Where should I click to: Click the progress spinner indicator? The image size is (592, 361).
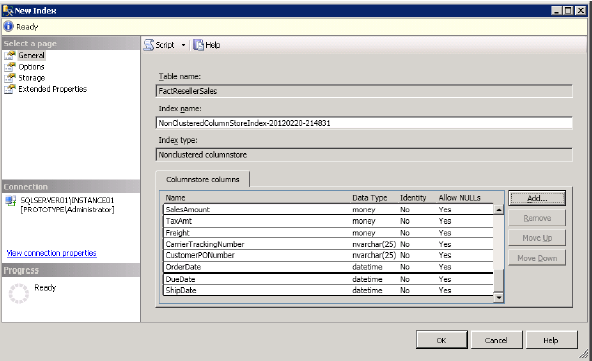coord(18,293)
